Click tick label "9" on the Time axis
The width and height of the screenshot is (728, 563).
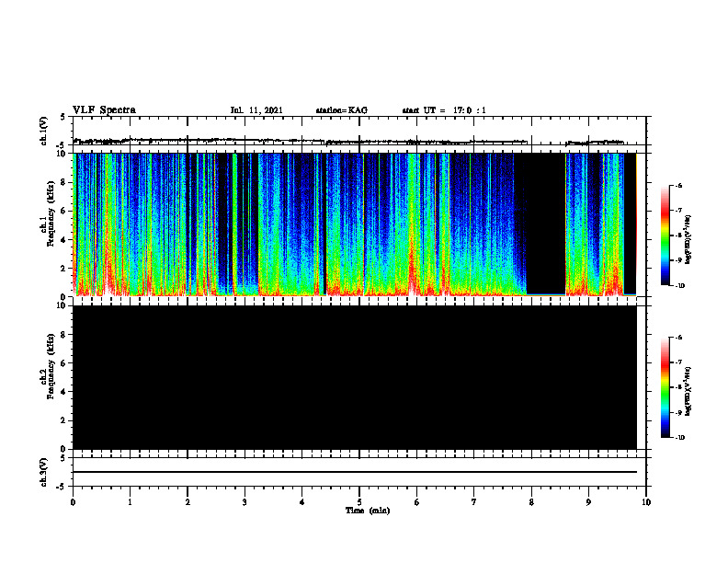point(588,502)
